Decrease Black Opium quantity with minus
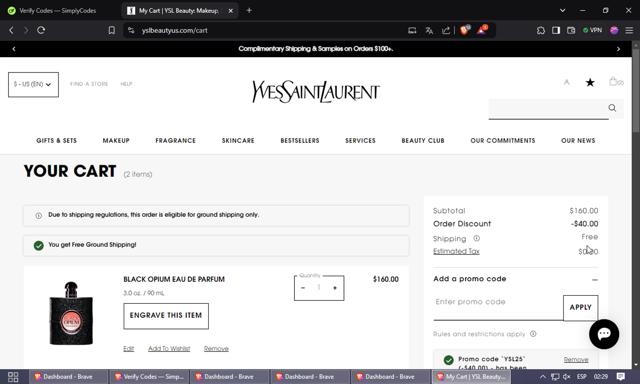The height and width of the screenshot is (384, 640). pyautogui.click(x=303, y=288)
